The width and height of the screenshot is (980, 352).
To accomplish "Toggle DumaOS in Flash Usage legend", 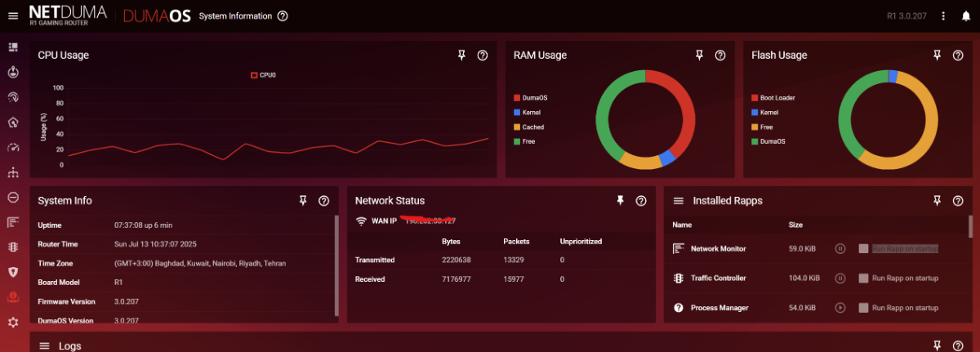I will [768, 142].
